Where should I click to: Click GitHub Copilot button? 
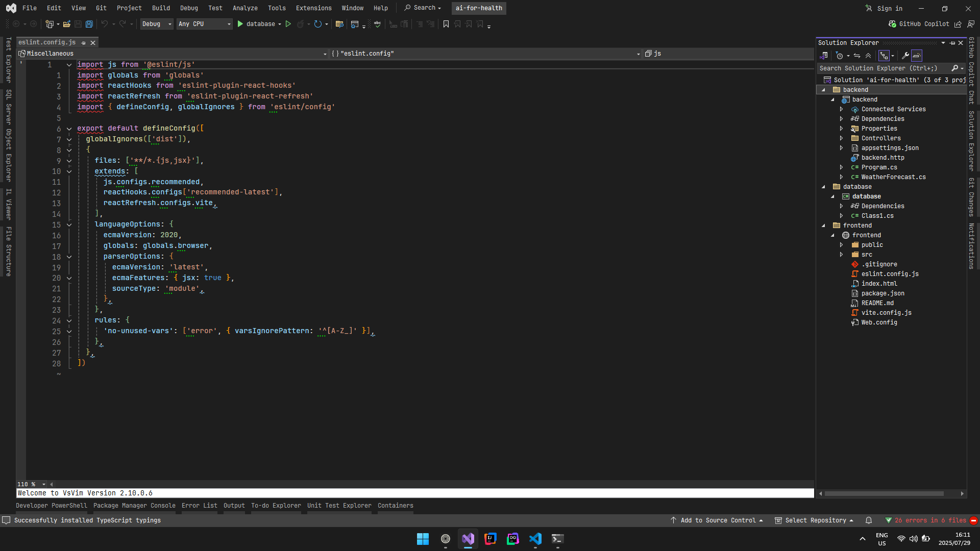(x=919, y=24)
